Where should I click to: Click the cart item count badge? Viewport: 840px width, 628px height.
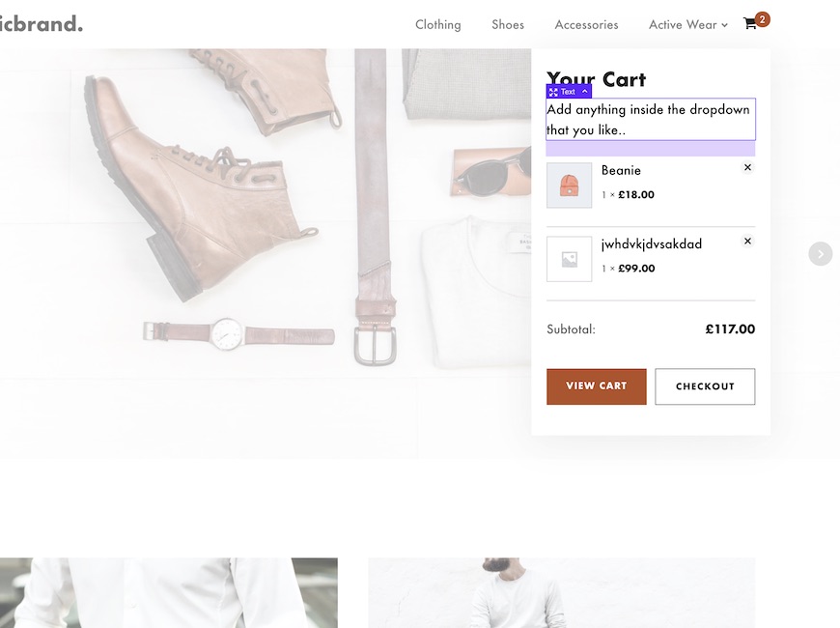pos(763,18)
